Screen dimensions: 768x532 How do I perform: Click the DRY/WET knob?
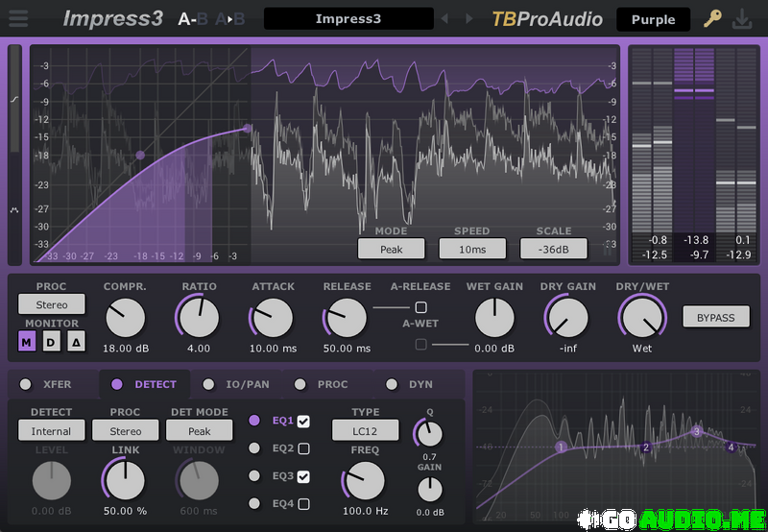[642, 318]
